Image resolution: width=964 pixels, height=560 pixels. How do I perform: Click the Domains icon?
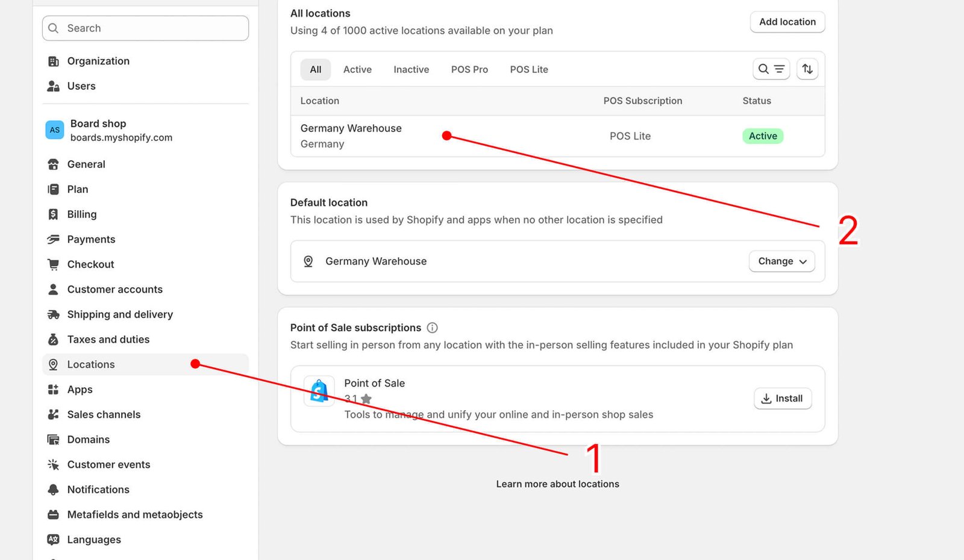(53, 440)
